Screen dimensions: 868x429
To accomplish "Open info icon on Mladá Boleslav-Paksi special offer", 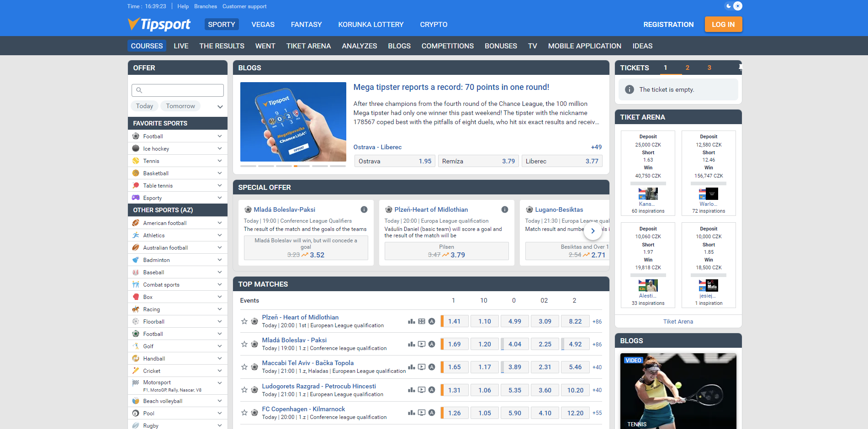I will click(364, 209).
